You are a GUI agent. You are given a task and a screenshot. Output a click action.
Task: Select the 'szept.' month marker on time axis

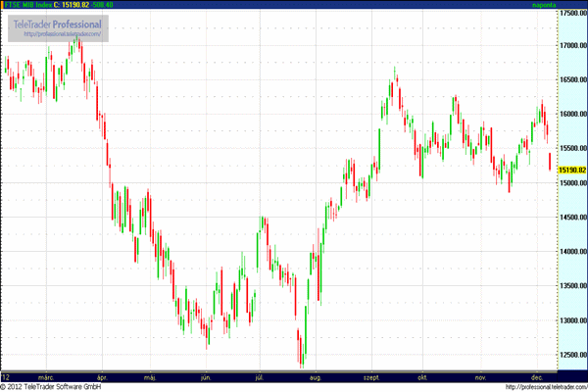(x=372, y=375)
